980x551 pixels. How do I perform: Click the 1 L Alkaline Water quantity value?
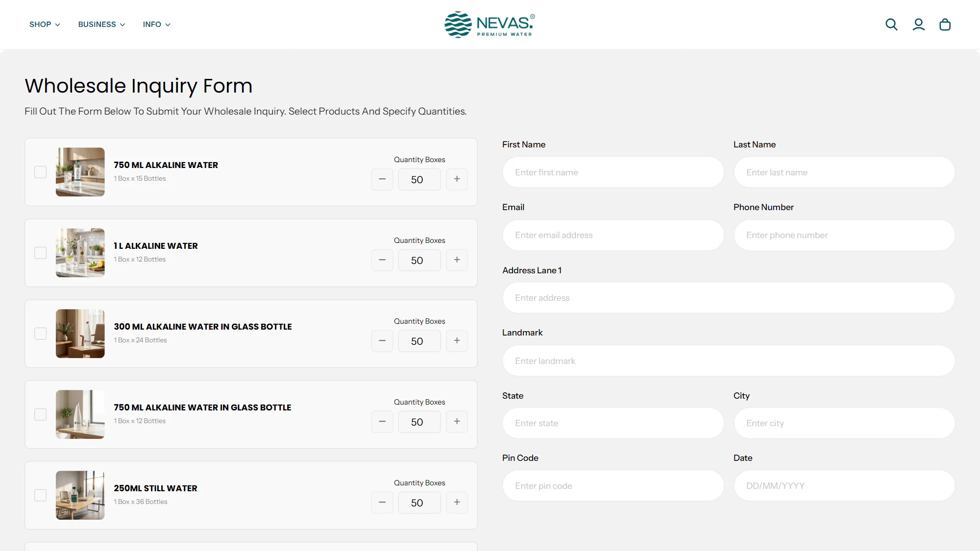(419, 260)
